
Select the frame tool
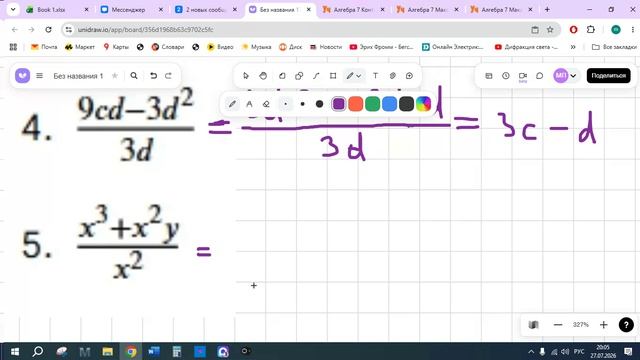tap(333, 76)
